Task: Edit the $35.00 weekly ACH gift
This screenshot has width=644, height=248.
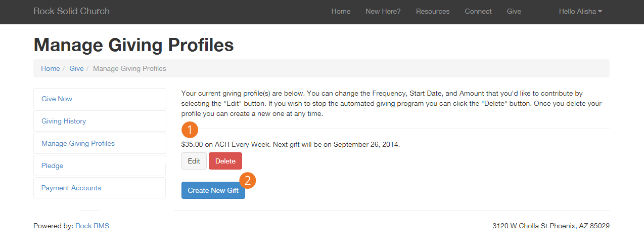Action: pos(194,161)
